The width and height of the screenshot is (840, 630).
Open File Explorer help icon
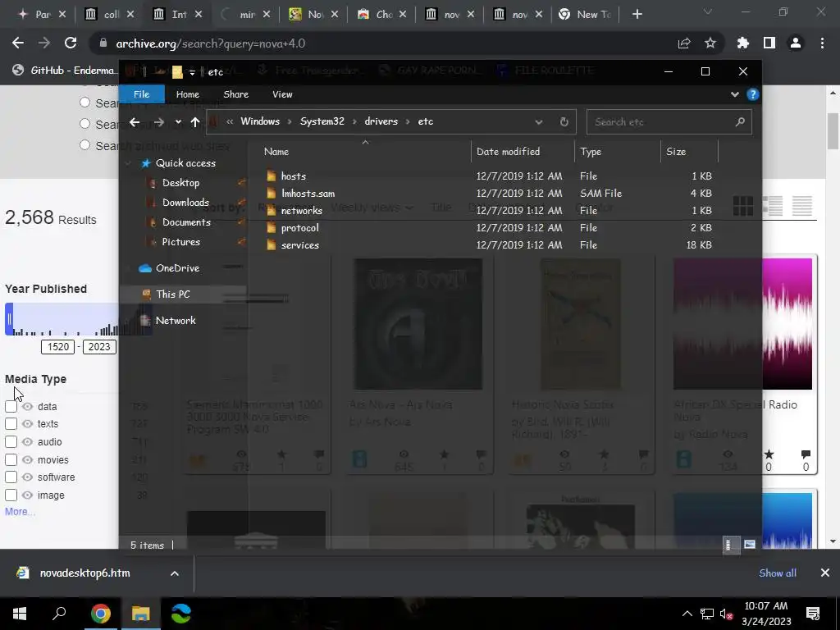[x=753, y=94]
